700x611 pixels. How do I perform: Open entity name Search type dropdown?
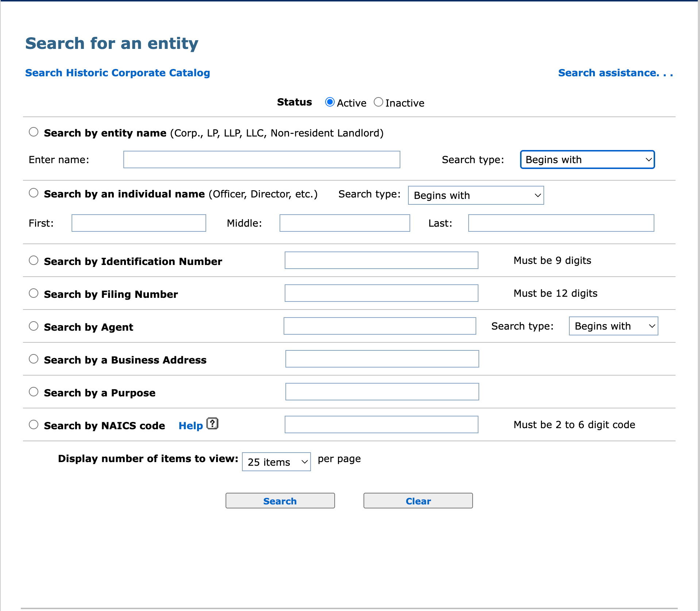click(587, 160)
